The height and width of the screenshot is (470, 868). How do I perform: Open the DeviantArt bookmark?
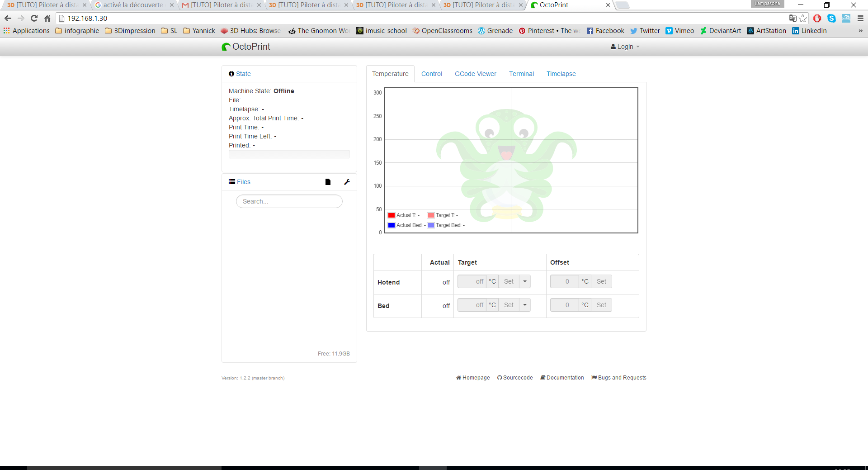[x=721, y=31]
